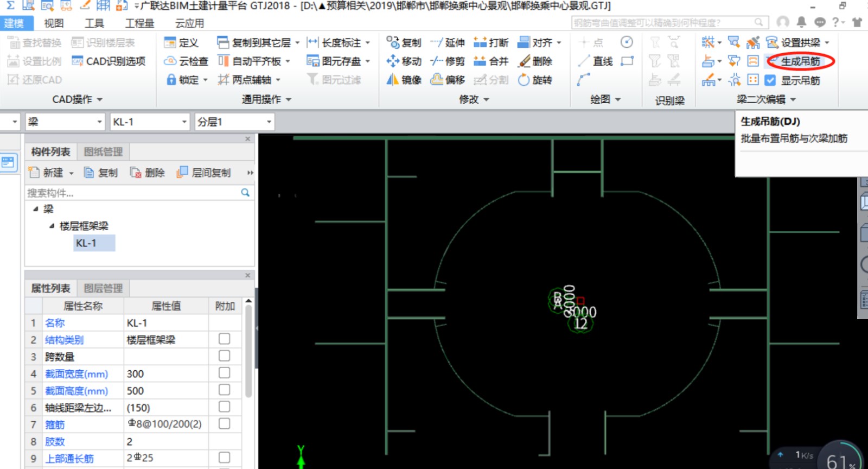The height and width of the screenshot is (469, 868).
Task: Select the 移动 move tool
Action: (x=404, y=61)
